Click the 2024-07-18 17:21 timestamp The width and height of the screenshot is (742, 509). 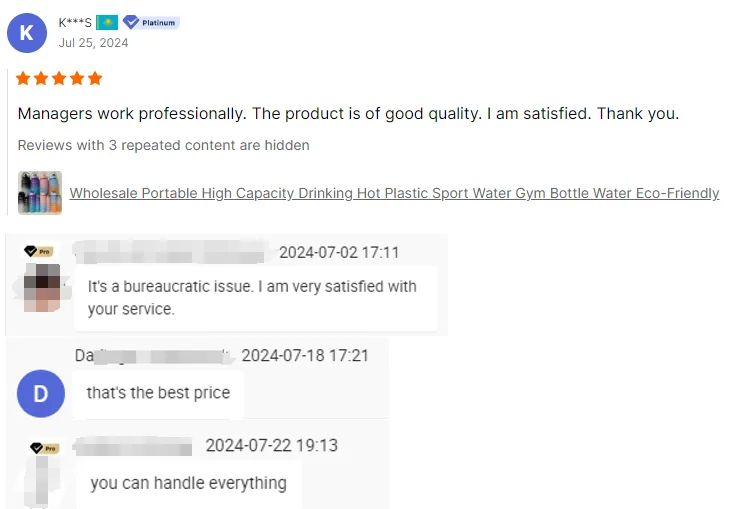click(305, 355)
